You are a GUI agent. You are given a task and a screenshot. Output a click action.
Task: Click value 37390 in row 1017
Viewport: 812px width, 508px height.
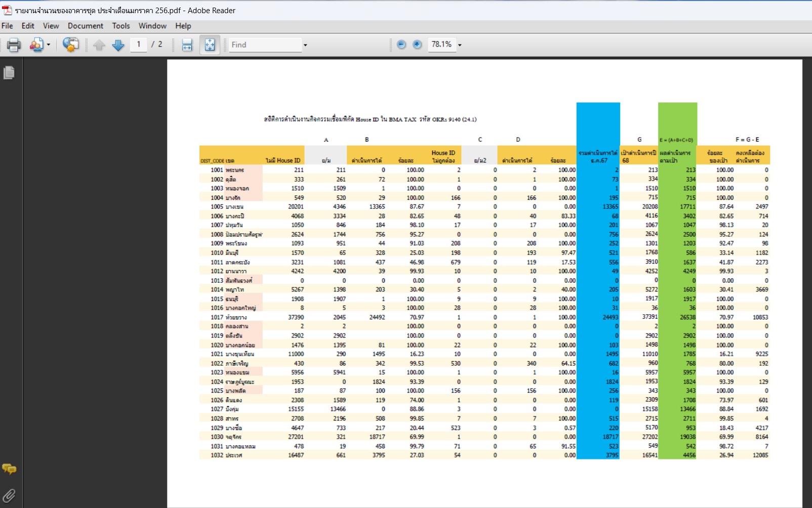[296, 317]
